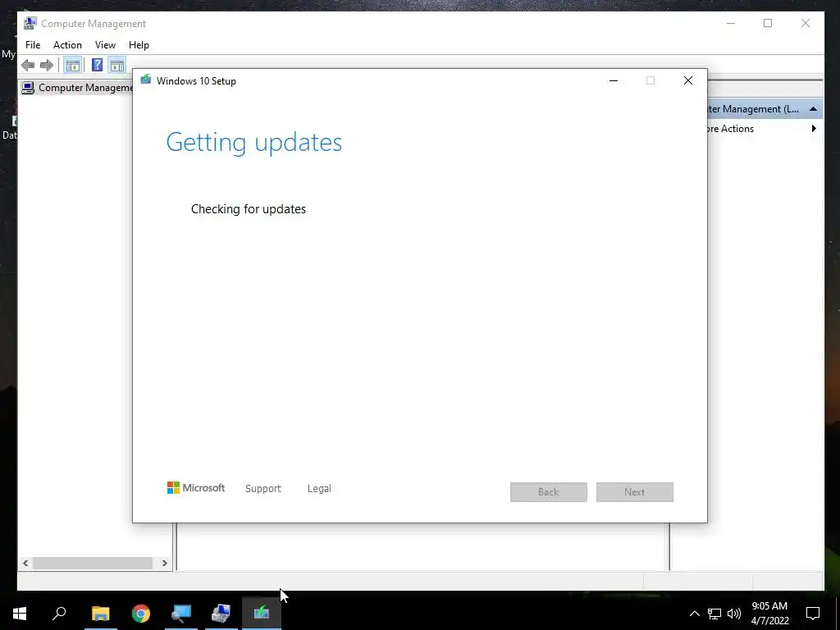Open the View menu in Computer Management

pos(105,45)
